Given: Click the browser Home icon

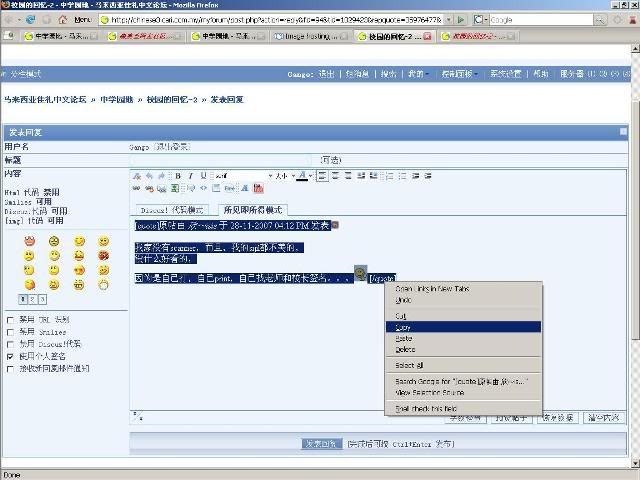Looking at the screenshot, I should [62, 19].
